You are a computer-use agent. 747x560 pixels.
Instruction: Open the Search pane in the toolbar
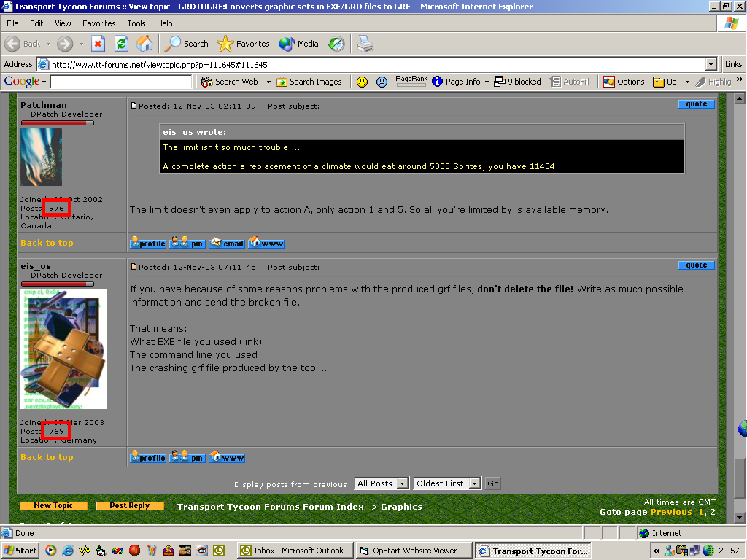coord(186,44)
